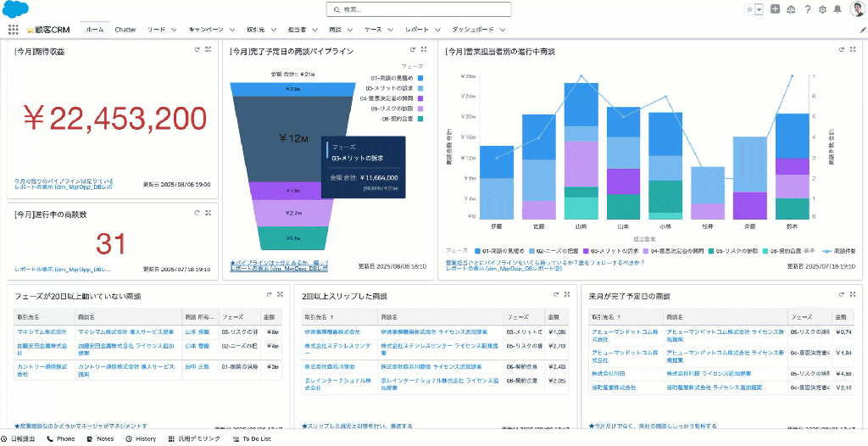Open the 商談 tab dropdown chevron
Screen dimensions: 868x446
(350, 30)
